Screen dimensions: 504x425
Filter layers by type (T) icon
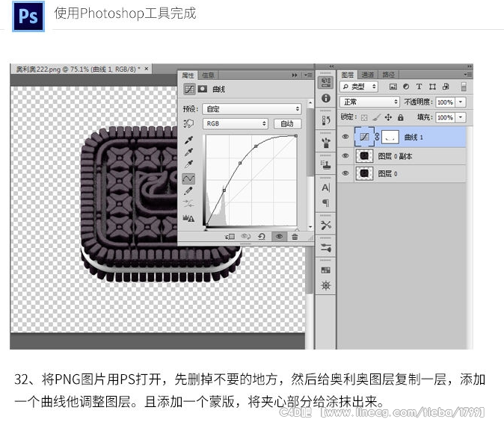click(419, 87)
